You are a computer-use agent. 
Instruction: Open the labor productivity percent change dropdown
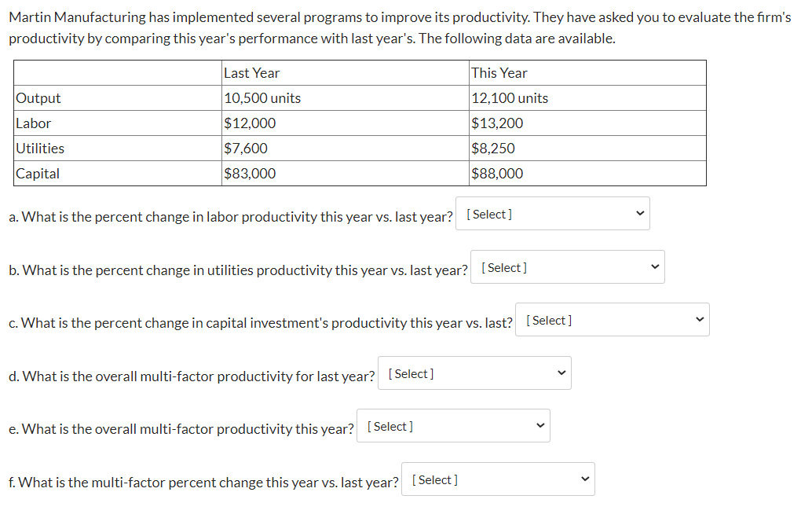click(553, 214)
